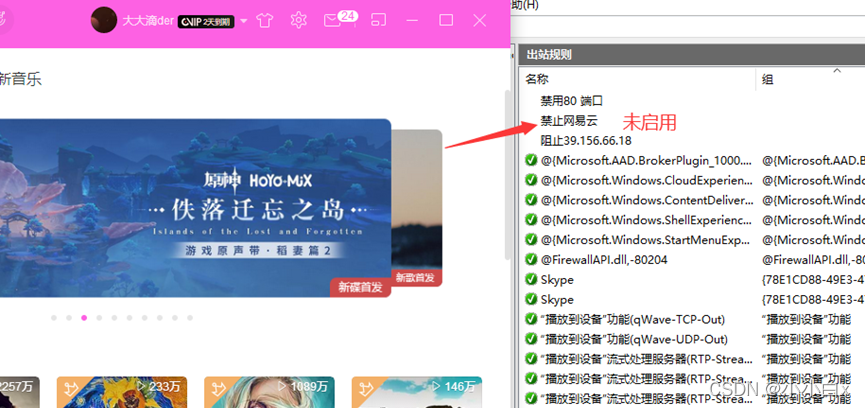This screenshot has height=408, width=865.
Task: Click green check icon of ShellExperienc rule
Action: click(531, 219)
